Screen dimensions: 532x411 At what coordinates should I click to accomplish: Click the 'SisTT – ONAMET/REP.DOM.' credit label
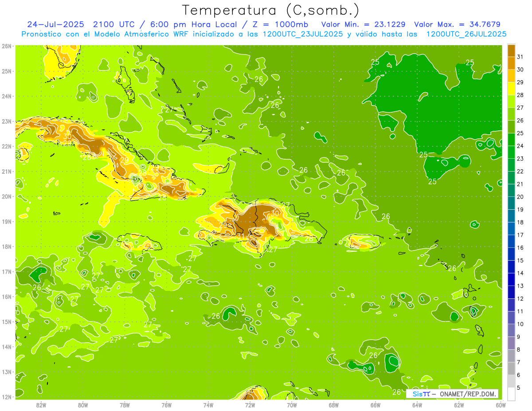(452, 394)
